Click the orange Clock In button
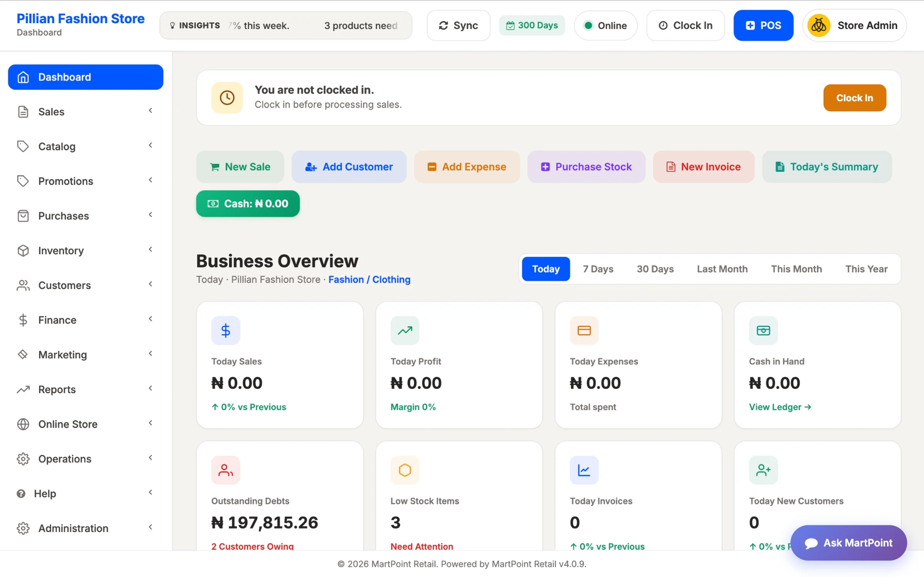924x577 pixels. [855, 98]
